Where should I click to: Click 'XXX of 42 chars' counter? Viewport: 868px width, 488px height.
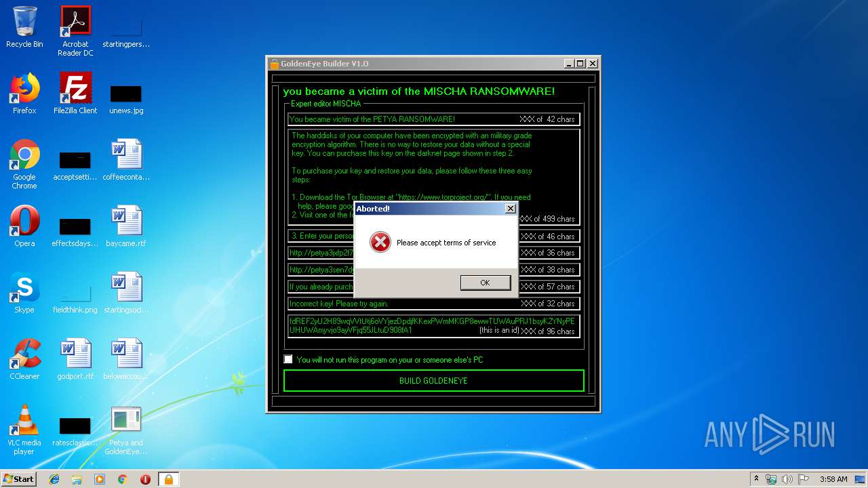(547, 119)
